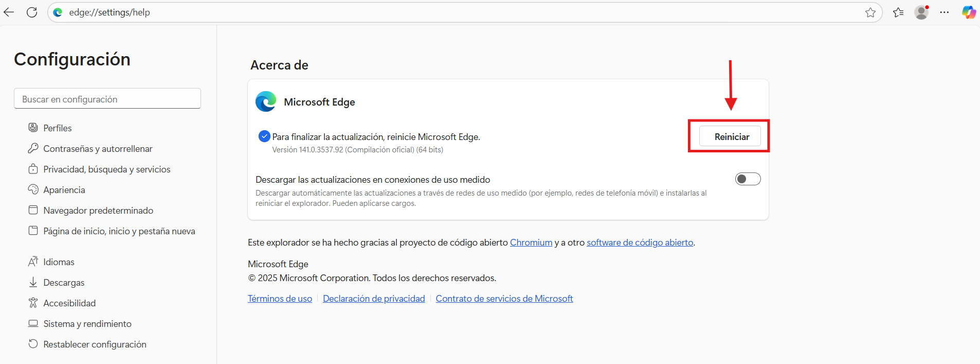Viewport: 980px width, 364px height.
Task: Click the Microsoft Edge logo
Action: (266, 101)
